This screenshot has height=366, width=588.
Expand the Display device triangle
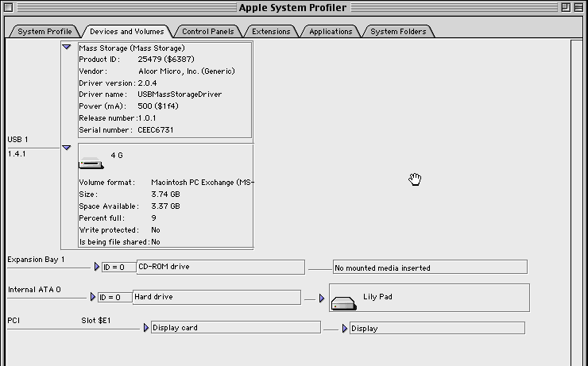pos(345,329)
